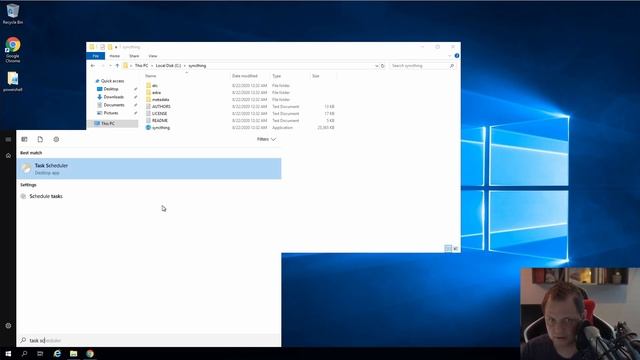The height and width of the screenshot is (360, 640).
Task: Open File Explorer from the taskbar
Action: coord(73,353)
